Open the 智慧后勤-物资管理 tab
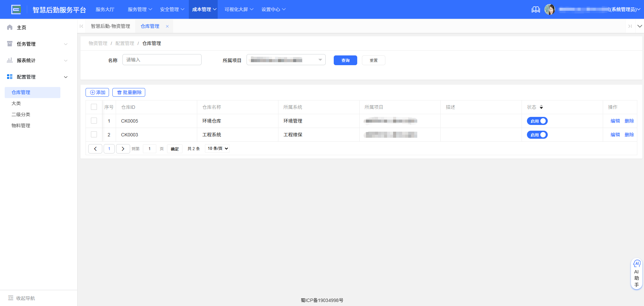 (x=111, y=26)
